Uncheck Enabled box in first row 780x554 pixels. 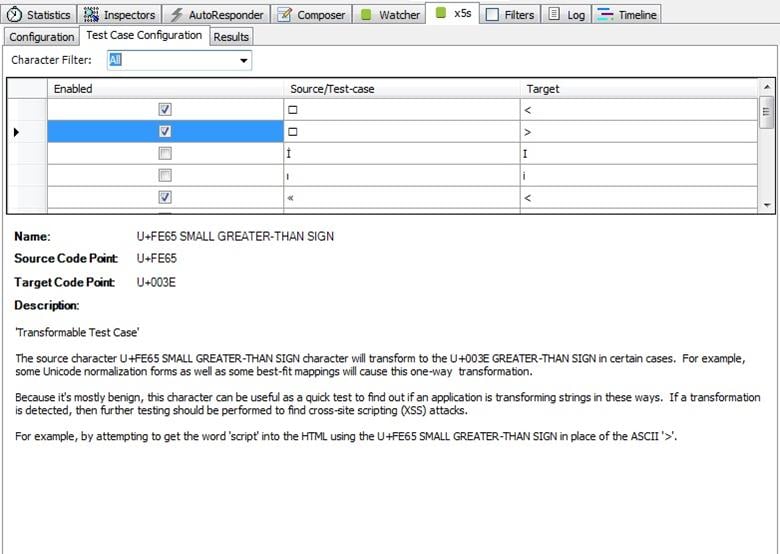pos(166,109)
